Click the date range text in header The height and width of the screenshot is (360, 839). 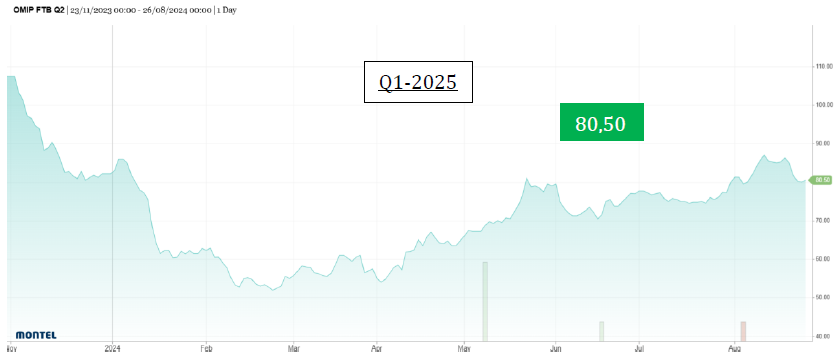pos(140,10)
